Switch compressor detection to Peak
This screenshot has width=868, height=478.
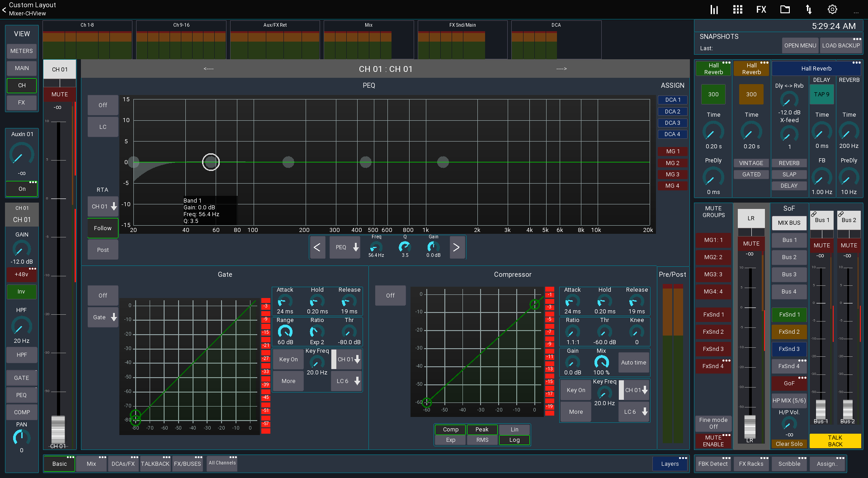tap(482, 429)
